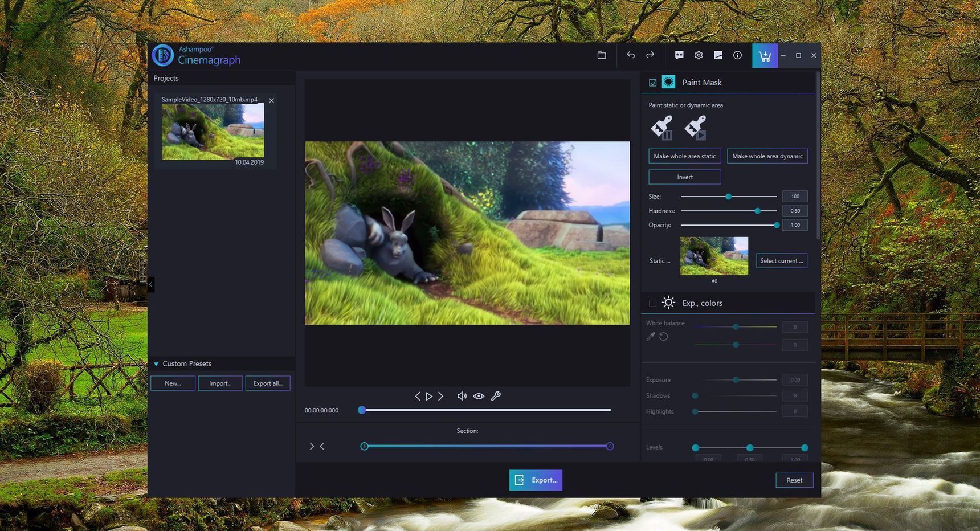Screen dimensions: 980x531
Task: Import a custom preset
Action: (x=220, y=383)
